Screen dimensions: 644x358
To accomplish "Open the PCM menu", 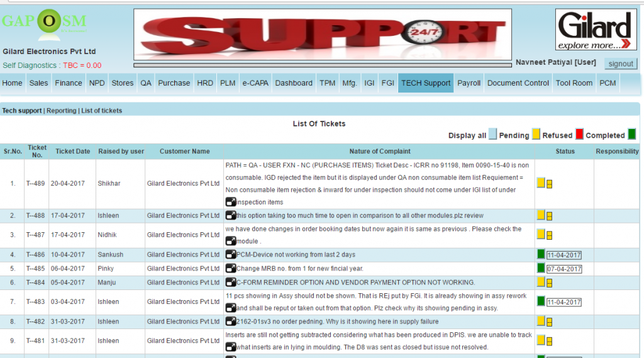I will [x=608, y=83].
